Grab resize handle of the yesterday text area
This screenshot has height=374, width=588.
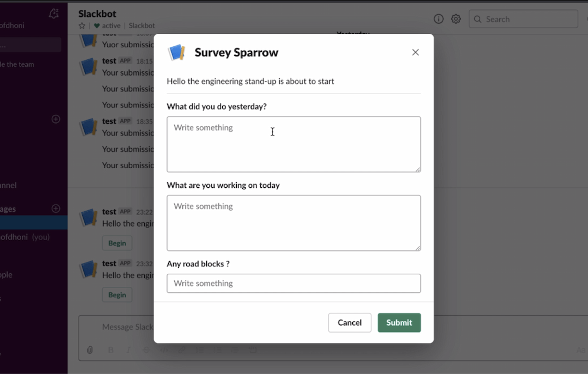coord(418,169)
